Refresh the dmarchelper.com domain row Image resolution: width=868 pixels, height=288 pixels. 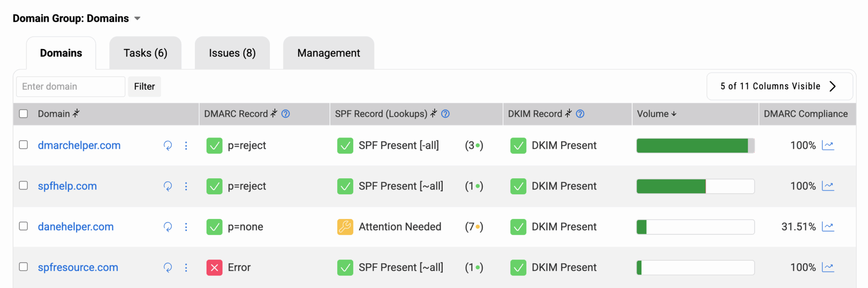coord(168,146)
